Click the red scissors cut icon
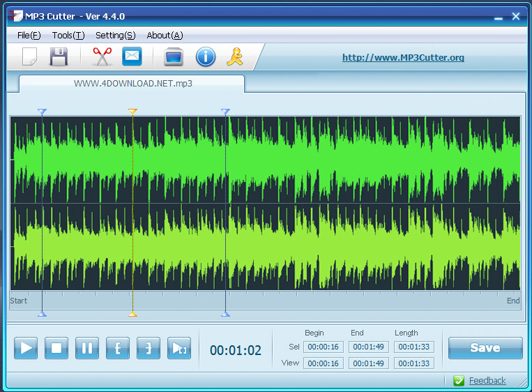This screenshot has height=392, width=532. (x=102, y=56)
